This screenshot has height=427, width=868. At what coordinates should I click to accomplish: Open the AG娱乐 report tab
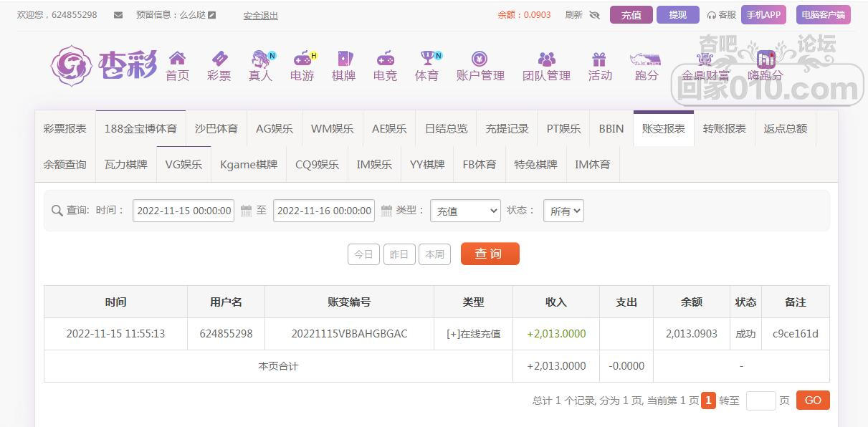click(274, 128)
